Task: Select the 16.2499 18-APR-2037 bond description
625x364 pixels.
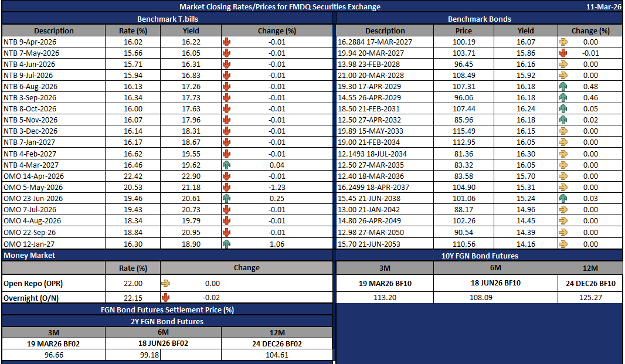Action: (385, 188)
